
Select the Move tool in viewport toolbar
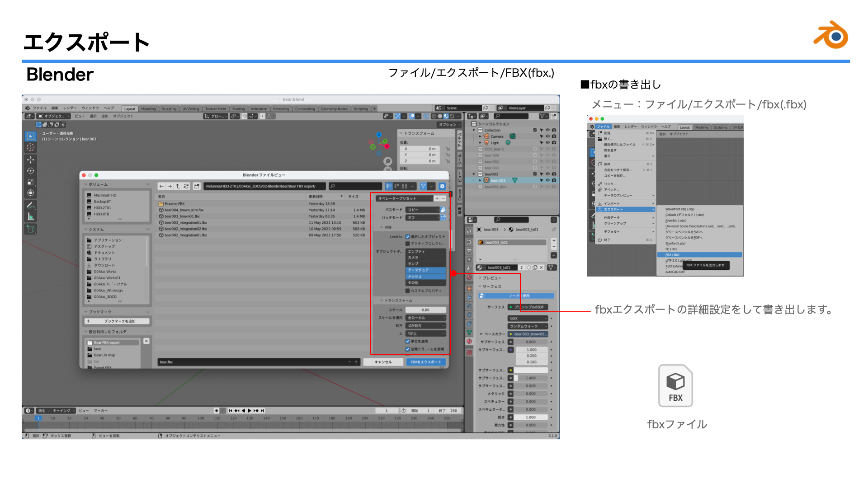tap(30, 160)
